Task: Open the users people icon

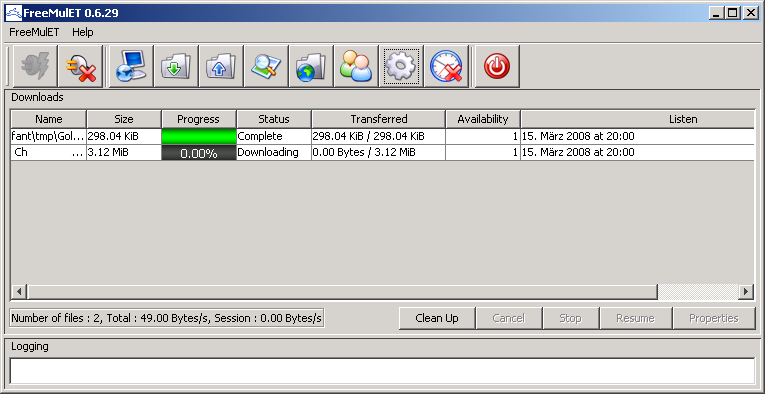Action: click(356, 66)
